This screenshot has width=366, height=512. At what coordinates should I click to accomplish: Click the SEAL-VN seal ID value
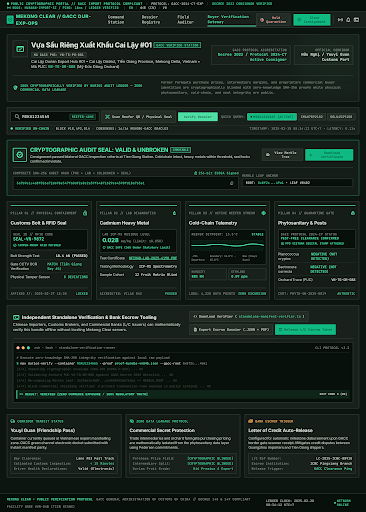[28, 239]
